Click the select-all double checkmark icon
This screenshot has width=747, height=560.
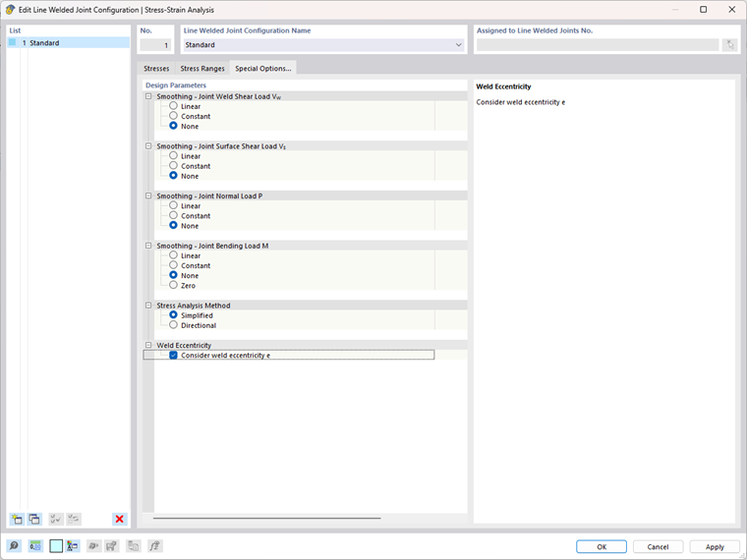(56, 519)
